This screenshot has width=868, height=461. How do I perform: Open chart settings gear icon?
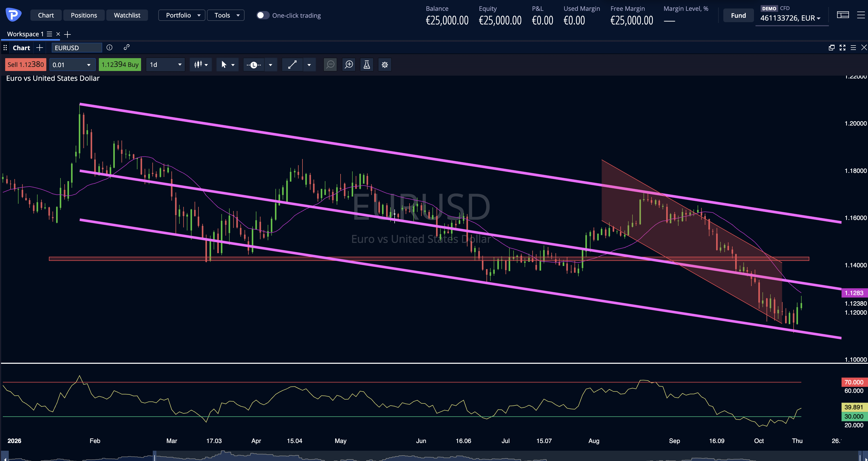[385, 65]
